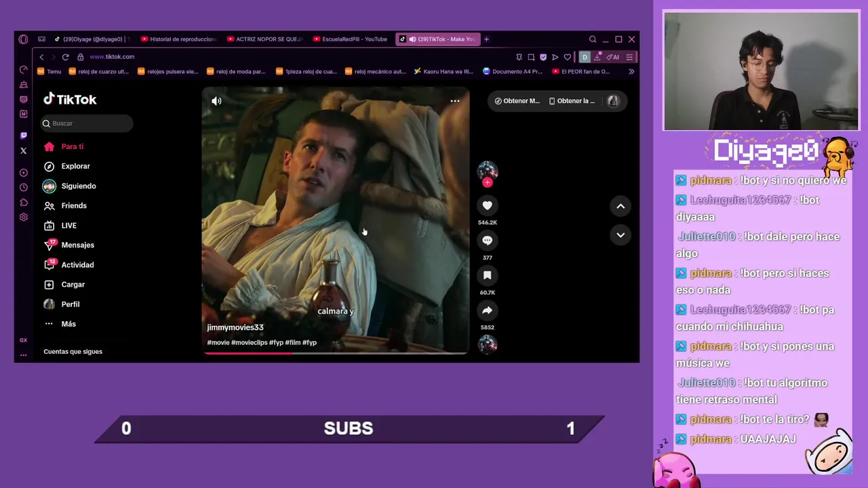This screenshot has height=488, width=868.
Task: Expand hidden bookmarks double chevron
Action: click(x=631, y=71)
